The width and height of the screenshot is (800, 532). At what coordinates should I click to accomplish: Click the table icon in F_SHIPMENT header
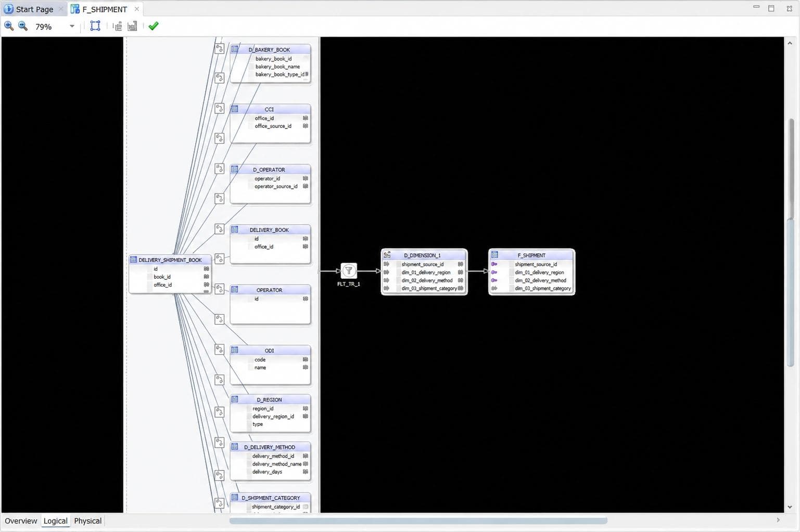coord(494,255)
